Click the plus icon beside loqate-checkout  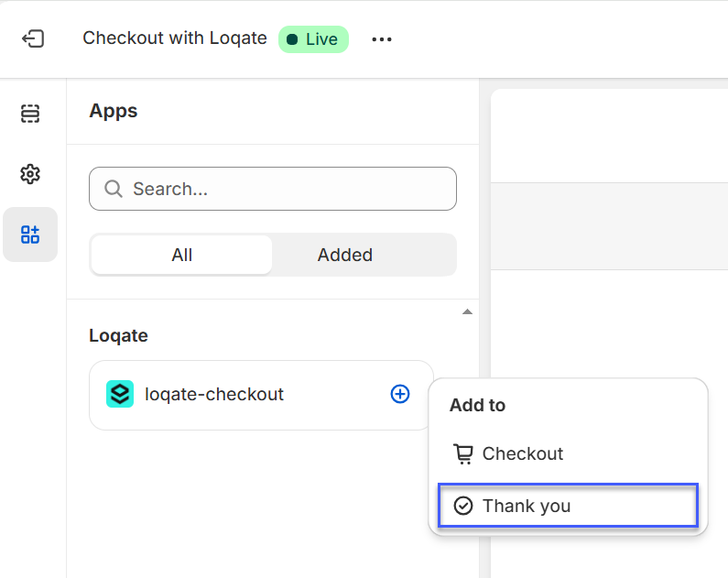click(400, 394)
